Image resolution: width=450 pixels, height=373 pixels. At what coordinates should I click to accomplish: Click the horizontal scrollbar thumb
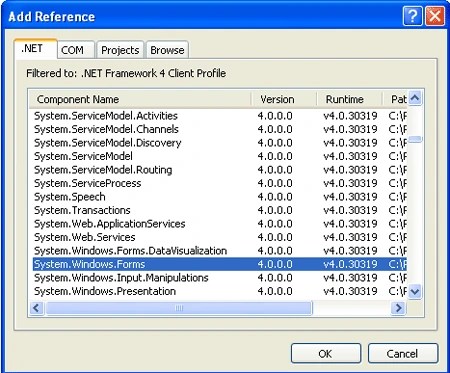pos(179,308)
